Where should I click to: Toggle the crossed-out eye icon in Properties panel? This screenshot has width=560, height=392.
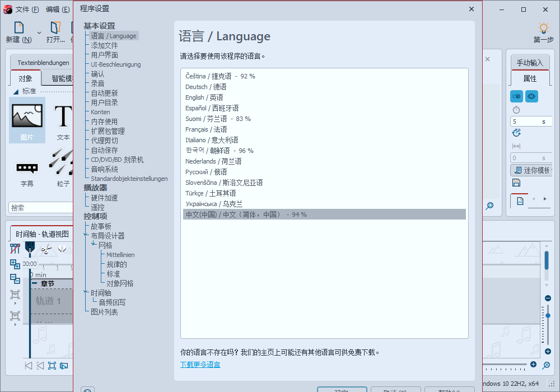tap(515, 96)
